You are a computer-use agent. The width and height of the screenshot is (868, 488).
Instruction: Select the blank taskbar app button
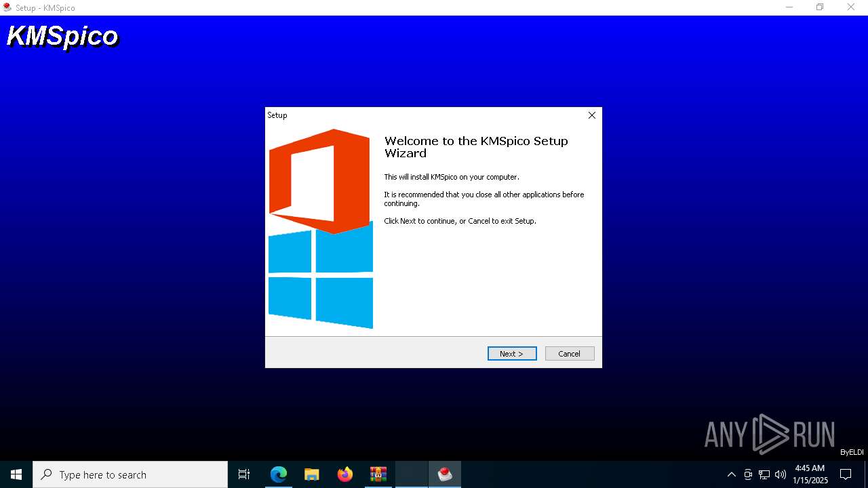point(412,474)
